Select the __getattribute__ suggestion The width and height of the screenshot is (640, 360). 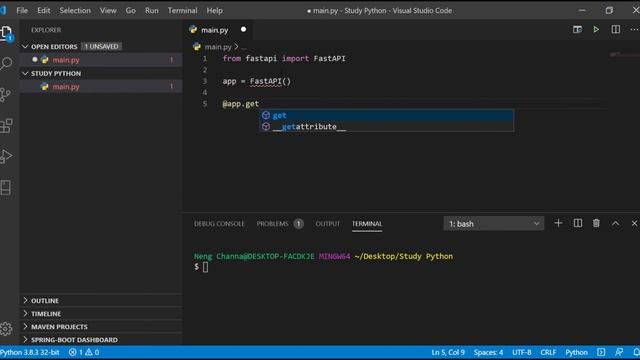[x=387, y=127]
